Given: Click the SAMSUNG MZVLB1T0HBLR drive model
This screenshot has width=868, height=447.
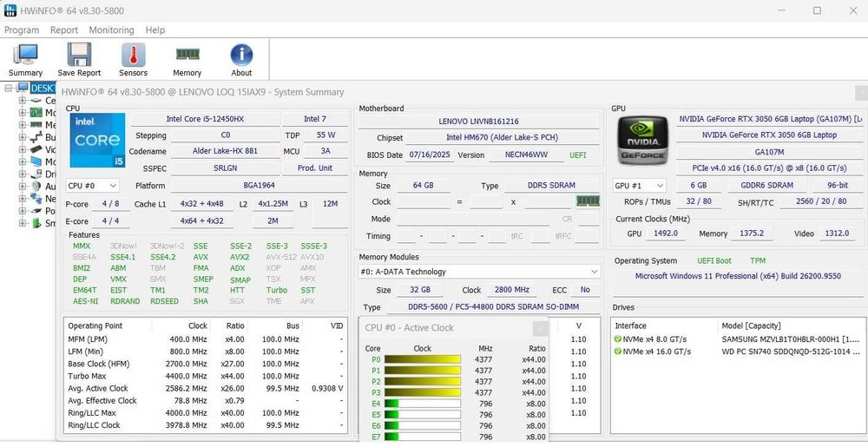Looking at the screenshot, I should 791,339.
